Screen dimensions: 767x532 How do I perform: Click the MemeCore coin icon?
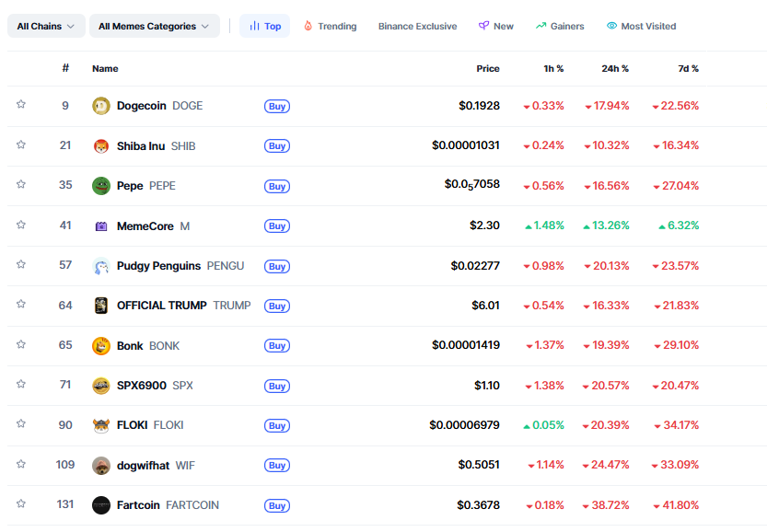click(101, 226)
